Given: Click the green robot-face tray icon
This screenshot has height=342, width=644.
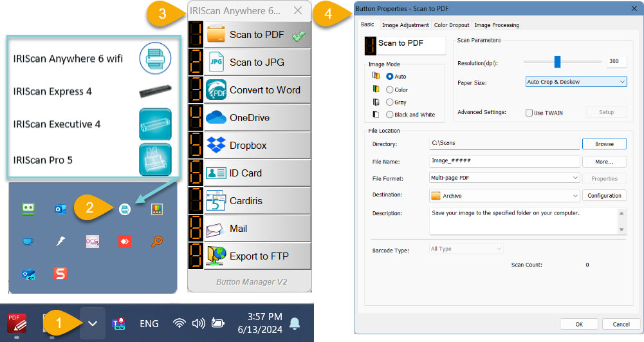Looking at the screenshot, I should (28, 209).
